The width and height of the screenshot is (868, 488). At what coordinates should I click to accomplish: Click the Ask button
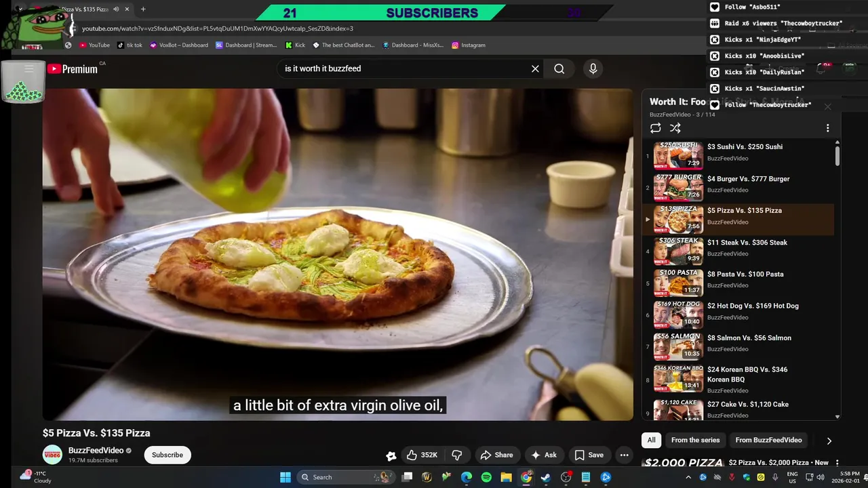click(544, 455)
